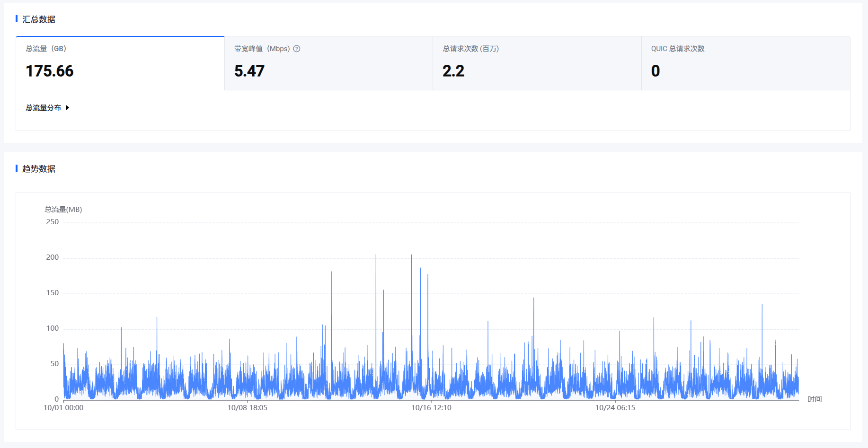Click the 5.47 bandwidth peak value
This screenshot has height=448, width=868.
(249, 71)
